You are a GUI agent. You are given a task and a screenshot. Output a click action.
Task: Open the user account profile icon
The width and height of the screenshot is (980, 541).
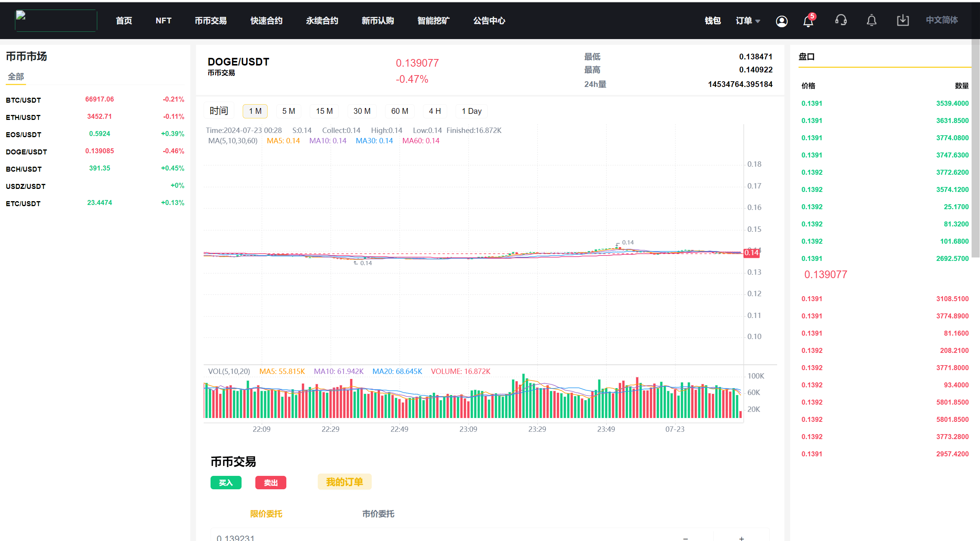coord(781,21)
